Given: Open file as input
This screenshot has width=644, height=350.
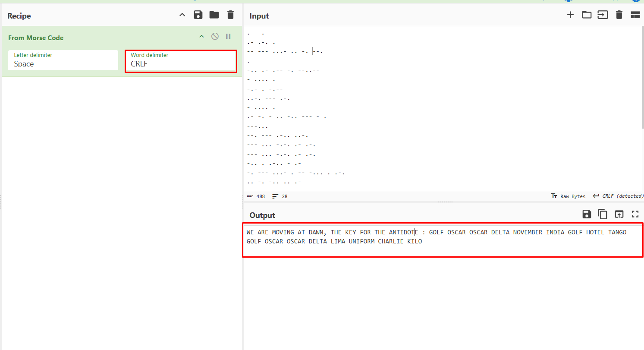Looking at the screenshot, I should (x=603, y=15).
